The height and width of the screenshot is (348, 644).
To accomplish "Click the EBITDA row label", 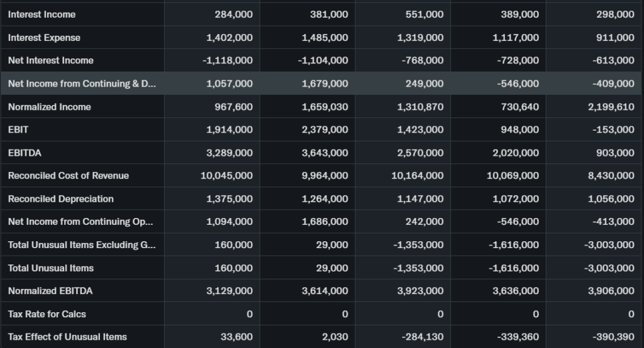I will (25, 153).
